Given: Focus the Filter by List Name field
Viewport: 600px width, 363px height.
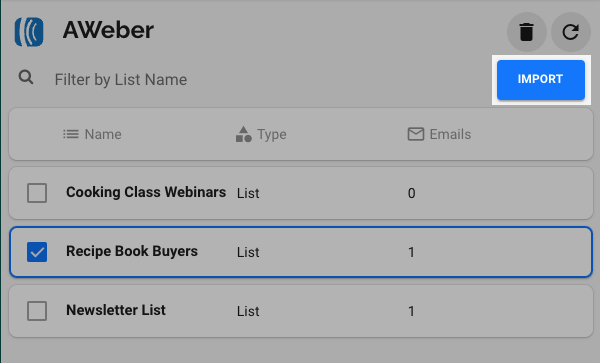Looking at the screenshot, I should pyautogui.click(x=268, y=80).
